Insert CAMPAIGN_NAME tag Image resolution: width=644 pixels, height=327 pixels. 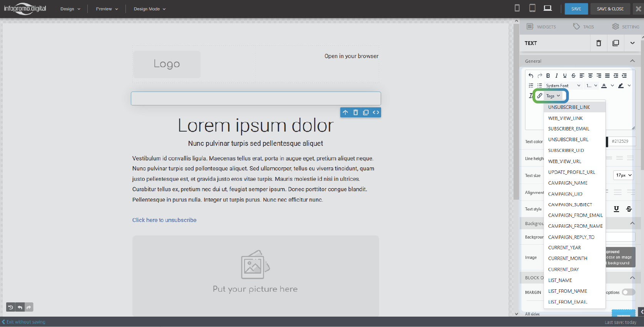(x=574, y=183)
